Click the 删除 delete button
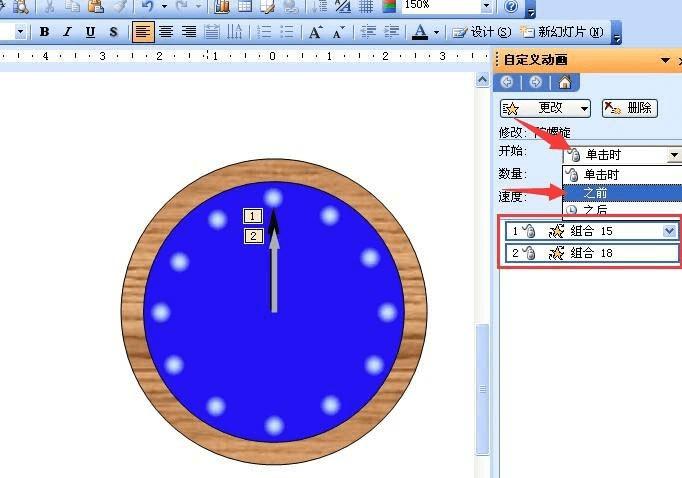Screen dimensions: 682x478 (629, 108)
